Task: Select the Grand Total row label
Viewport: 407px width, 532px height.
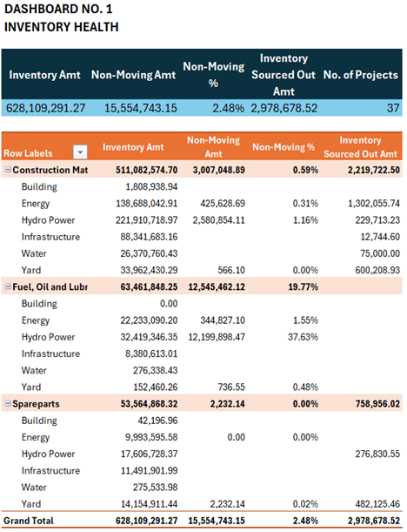Action: (x=29, y=521)
